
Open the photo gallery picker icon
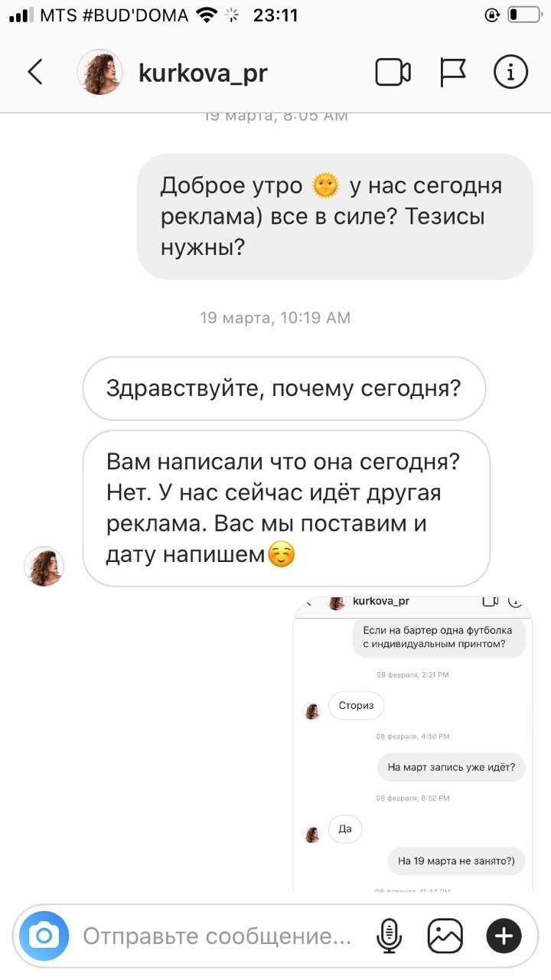coord(445,936)
